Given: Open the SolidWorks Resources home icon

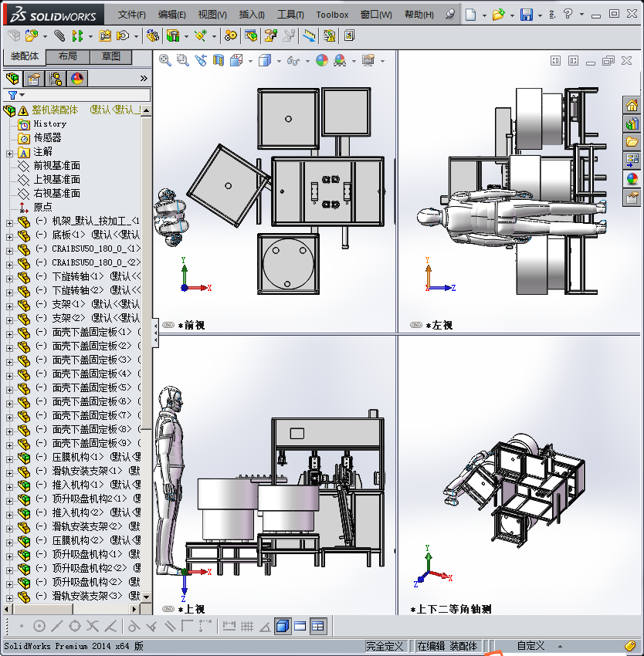Looking at the screenshot, I should tap(632, 105).
